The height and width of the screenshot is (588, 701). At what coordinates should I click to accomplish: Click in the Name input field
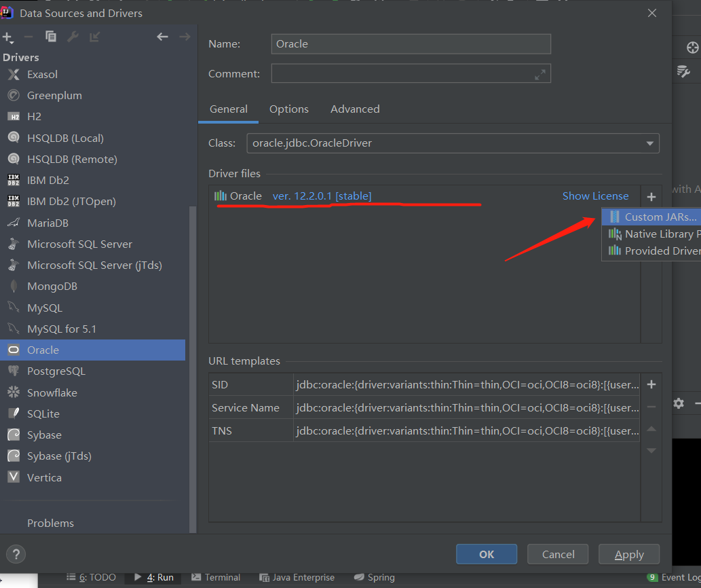(411, 43)
